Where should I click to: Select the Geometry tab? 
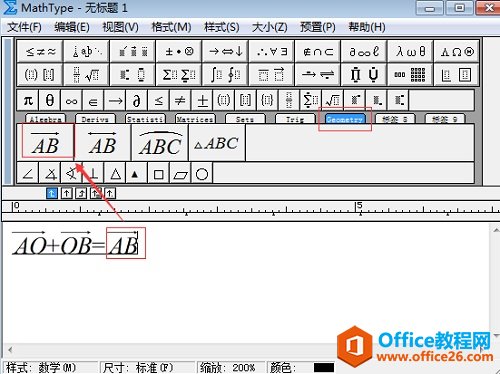coord(345,119)
